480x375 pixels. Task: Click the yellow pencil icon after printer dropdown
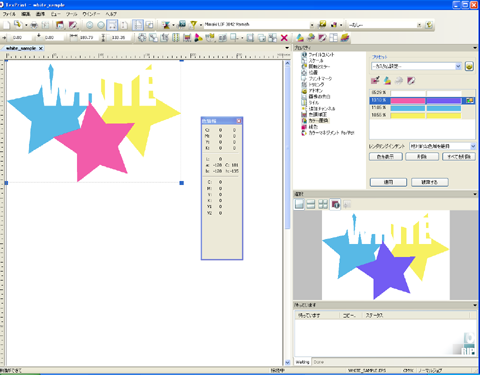322,24
